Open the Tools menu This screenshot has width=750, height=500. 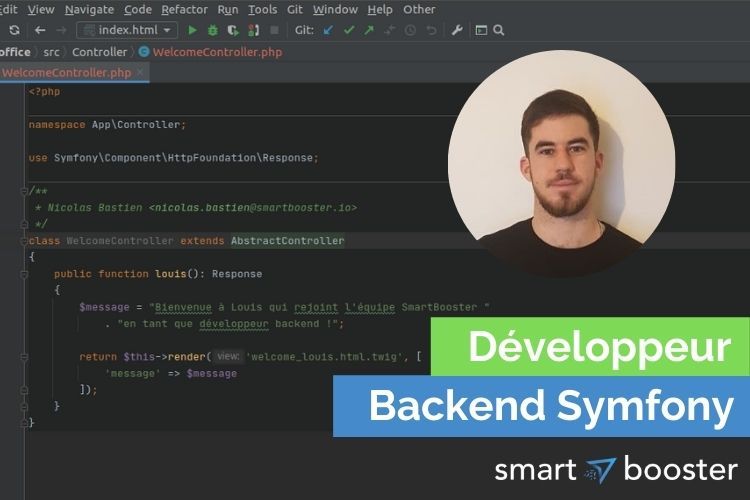[x=263, y=10]
